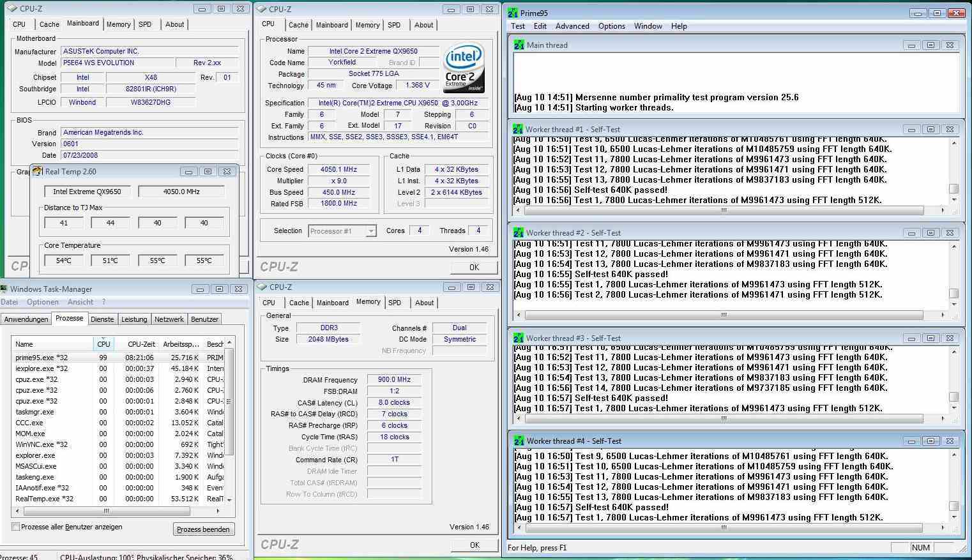Switch to Benutzer tab in Task-Manager
The height and width of the screenshot is (560, 972).
(205, 319)
